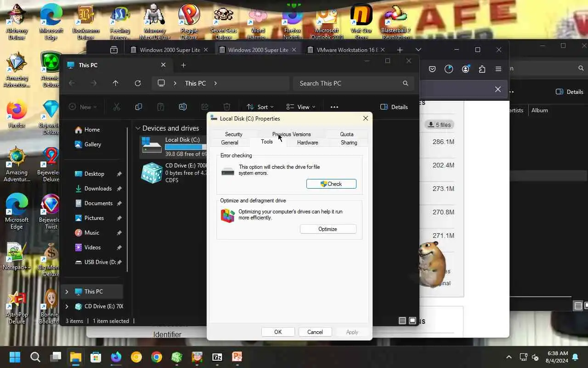The height and width of the screenshot is (368, 588).
Task: Click the See more ellipsis in Explorer toolbar
Action: [334, 107]
